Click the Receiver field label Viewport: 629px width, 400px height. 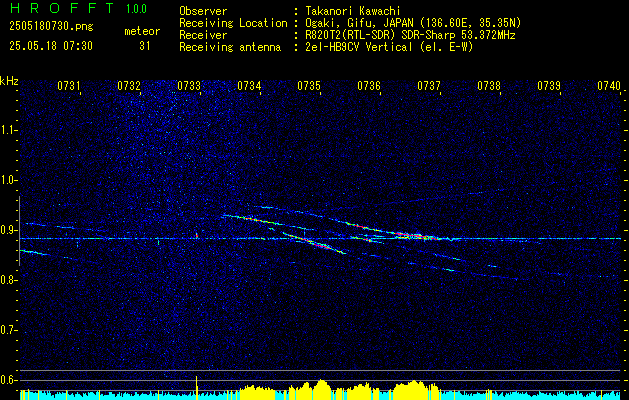coord(203,35)
